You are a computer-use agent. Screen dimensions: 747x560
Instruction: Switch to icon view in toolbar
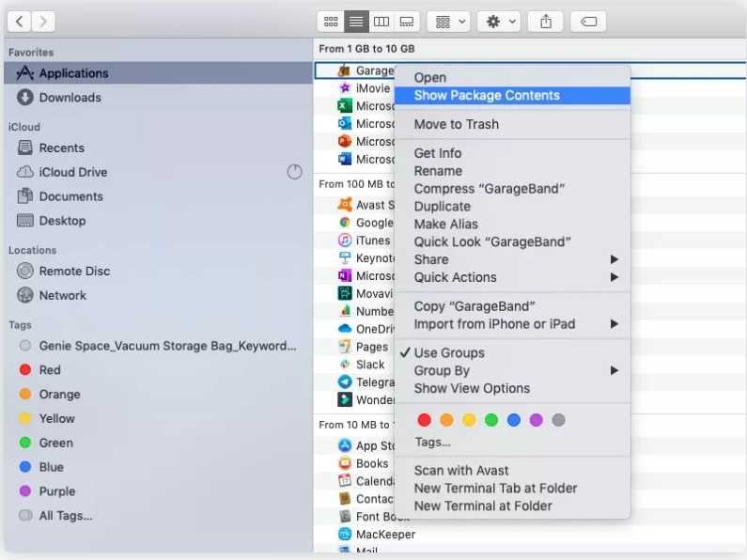(x=331, y=22)
